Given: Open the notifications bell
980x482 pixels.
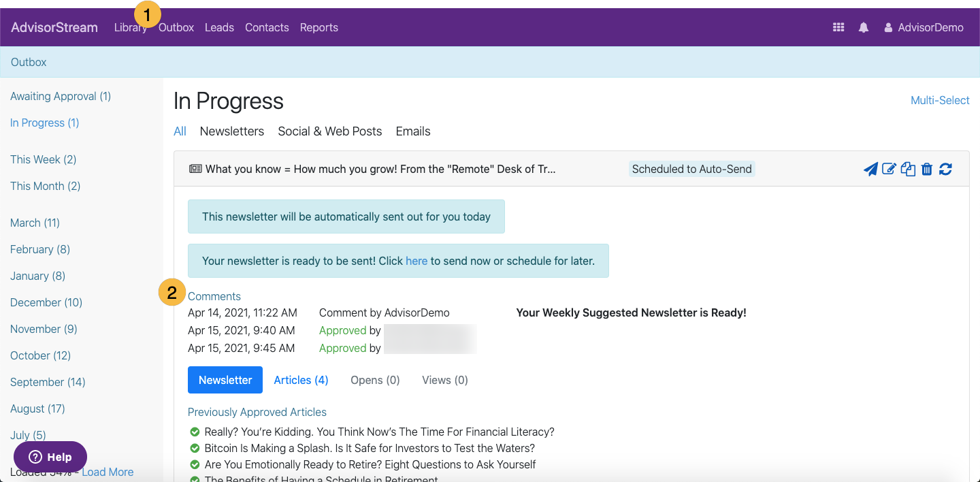Looking at the screenshot, I should coord(864,27).
